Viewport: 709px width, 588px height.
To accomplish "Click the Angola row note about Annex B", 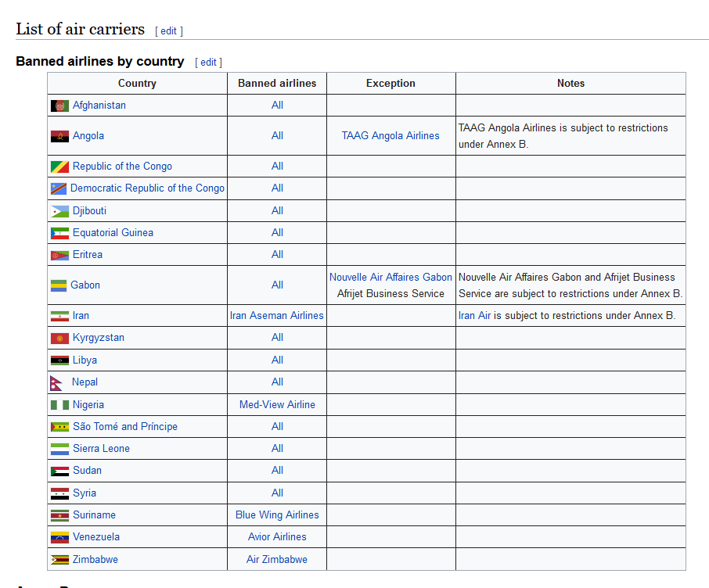I will coord(563,136).
